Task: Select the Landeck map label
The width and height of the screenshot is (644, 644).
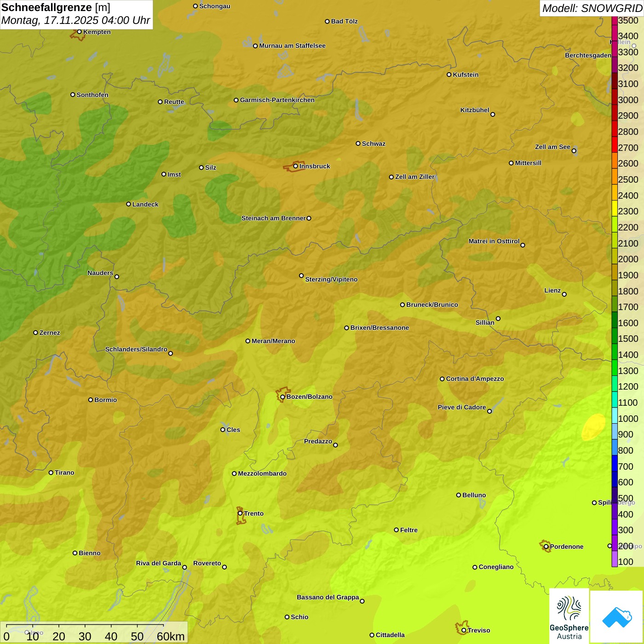Action: pyautogui.click(x=145, y=204)
